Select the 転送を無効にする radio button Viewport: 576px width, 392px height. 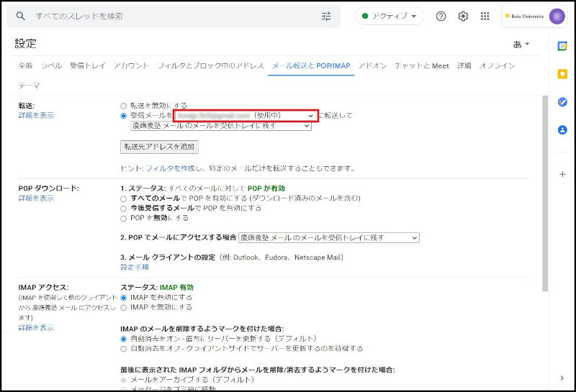[x=124, y=105]
